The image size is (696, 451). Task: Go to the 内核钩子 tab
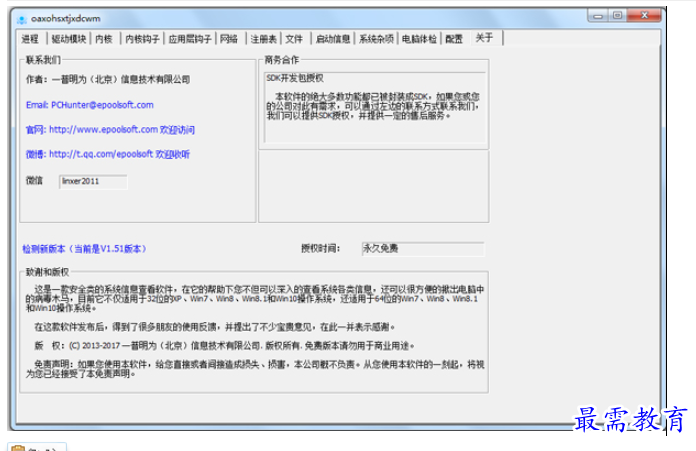point(141,39)
